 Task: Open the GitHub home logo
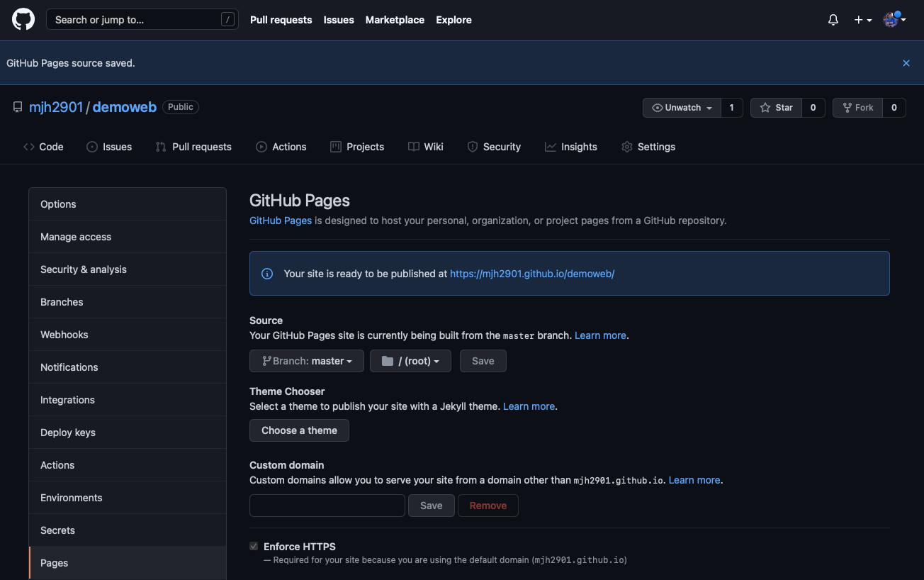(23, 20)
